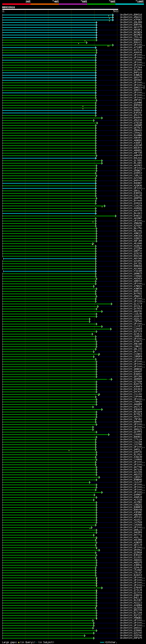Select hit label UniRef100_Q07ZJ6

tap(131, 50)
